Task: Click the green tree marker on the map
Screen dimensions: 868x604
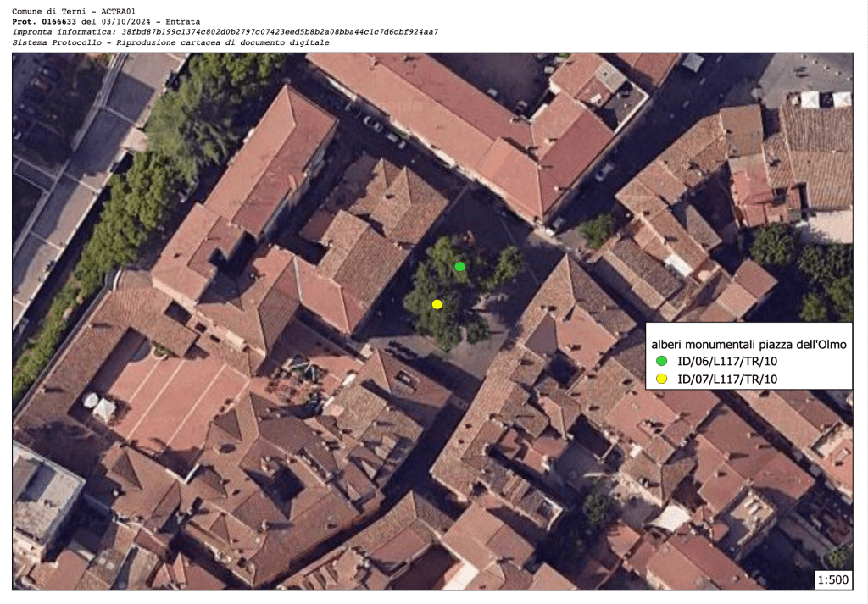Action: (459, 266)
